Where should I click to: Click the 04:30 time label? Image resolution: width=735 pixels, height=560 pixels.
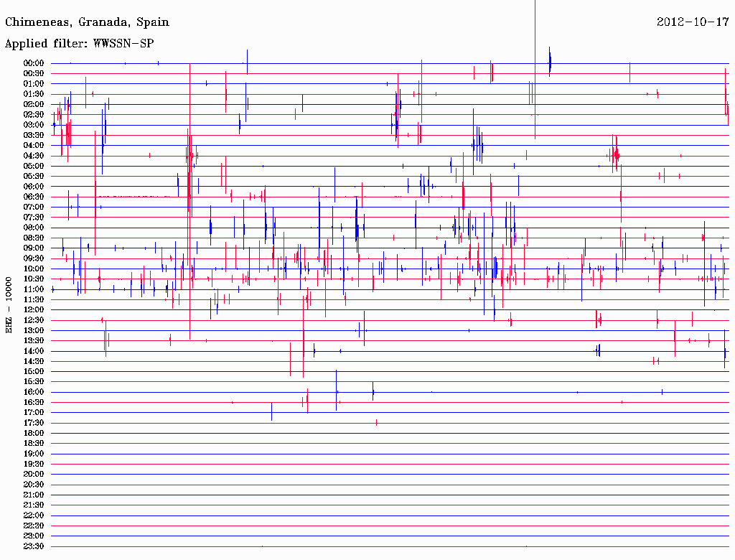click(x=34, y=156)
